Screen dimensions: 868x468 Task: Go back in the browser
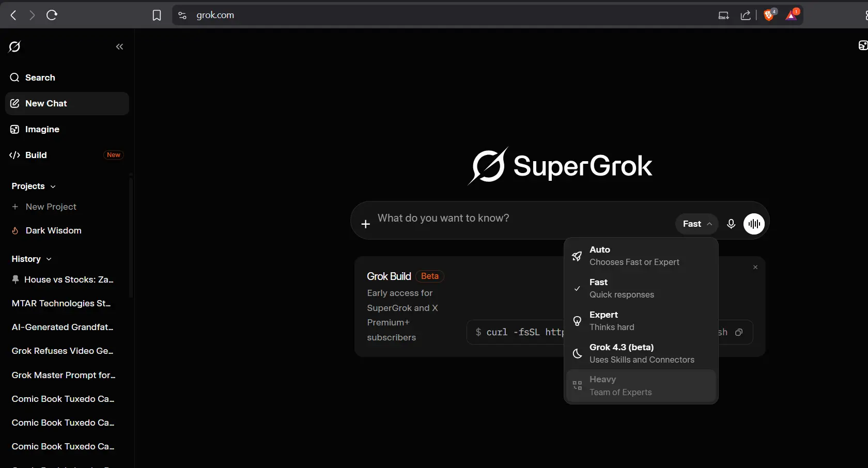[13, 15]
